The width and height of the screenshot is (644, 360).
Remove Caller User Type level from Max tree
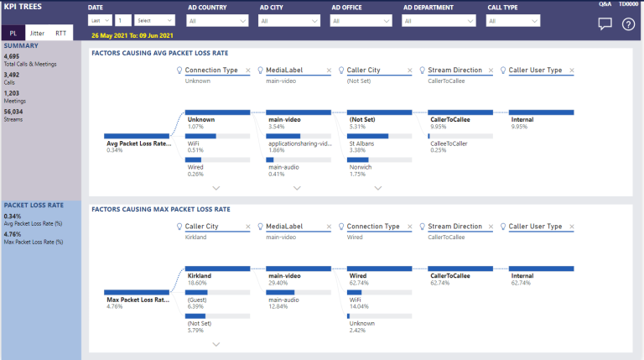(572, 227)
